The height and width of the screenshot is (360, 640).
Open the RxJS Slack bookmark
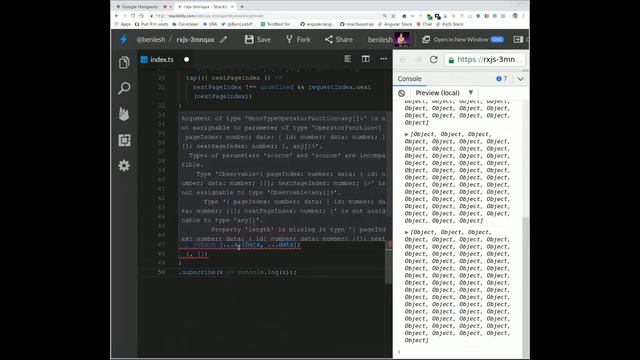451,24
